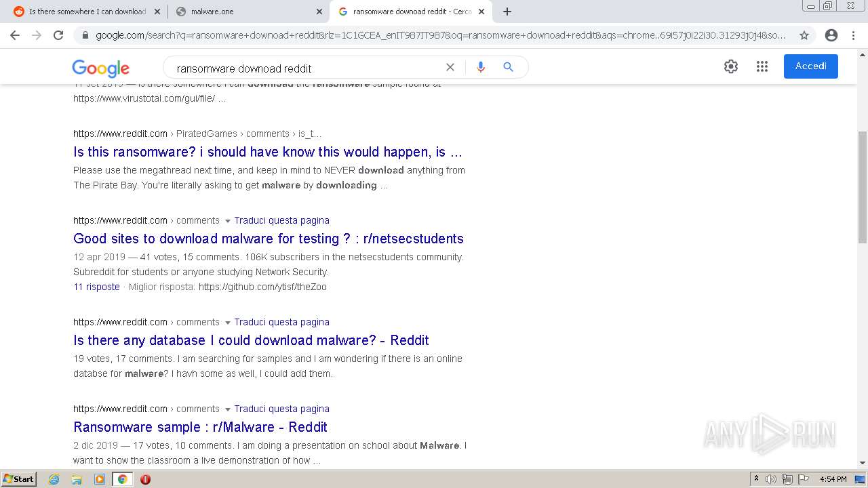Open Action Center flag icon
Viewport: 868px width, 488px height.
(x=804, y=479)
